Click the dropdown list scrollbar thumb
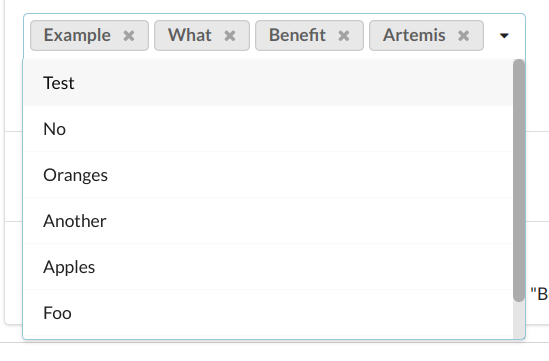Image resolution: width=549 pixels, height=361 pixels. (x=519, y=180)
